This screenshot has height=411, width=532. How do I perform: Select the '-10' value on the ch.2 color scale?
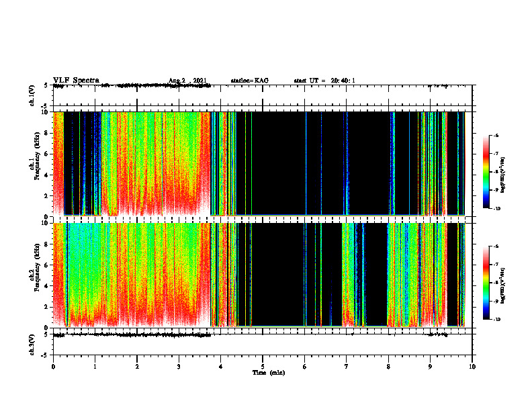point(496,319)
